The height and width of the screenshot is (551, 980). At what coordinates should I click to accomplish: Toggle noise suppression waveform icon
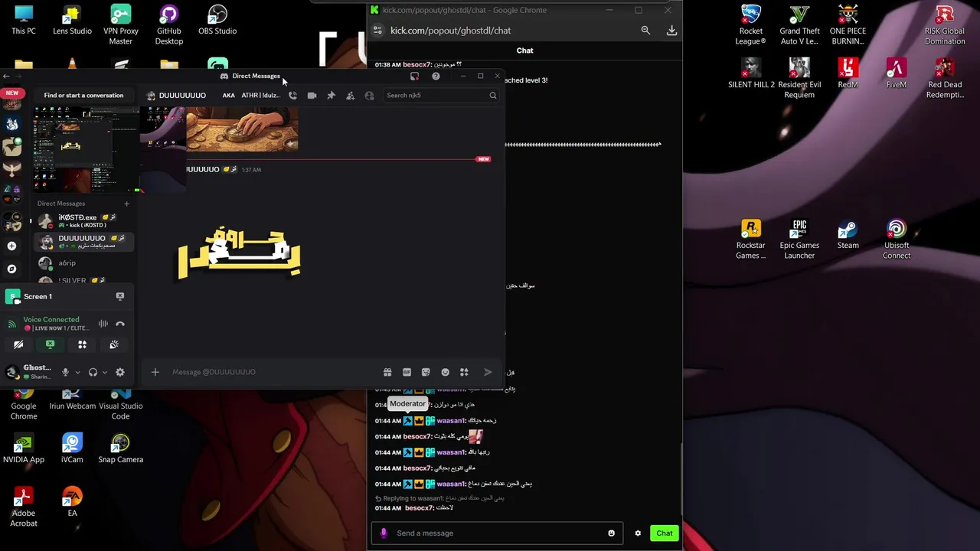tap(103, 324)
